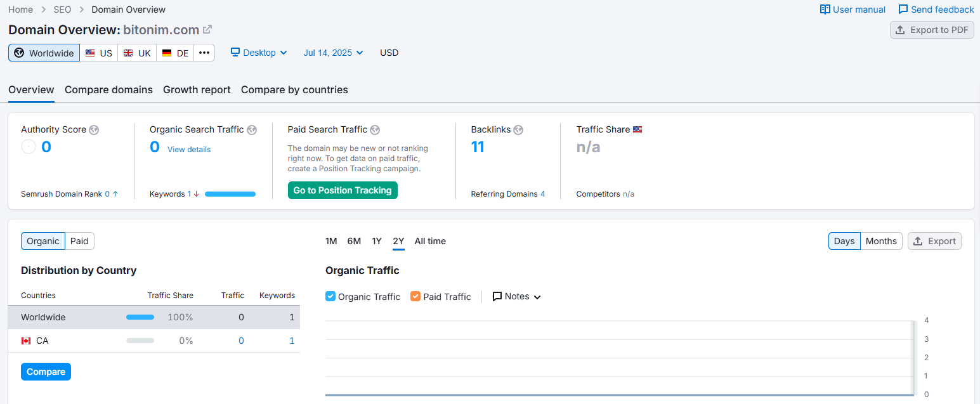Image resolution: width=980 pixels, height=404 pixels.
Task: Click Keywords blue progress bar
Action: click(x=230, y=194)
